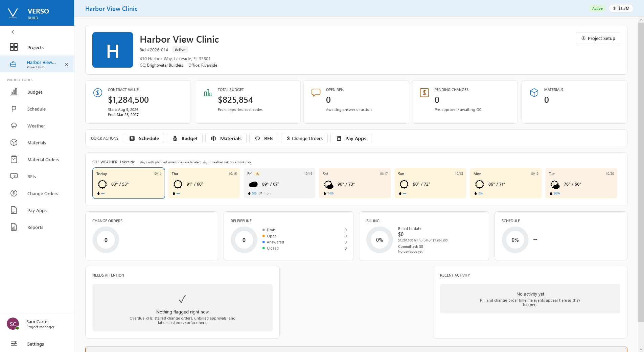
Task: Open Settings sliders icon
Action: pos(14,344)
